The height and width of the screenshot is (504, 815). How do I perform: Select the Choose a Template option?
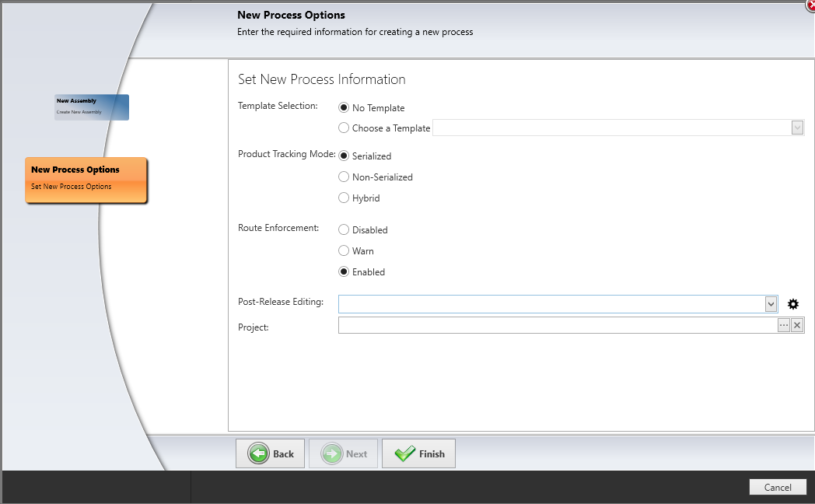click(344, 128)
